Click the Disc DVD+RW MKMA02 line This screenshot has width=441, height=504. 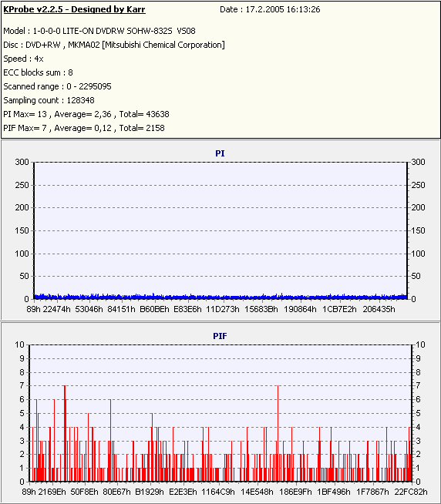tap(114, 45)
